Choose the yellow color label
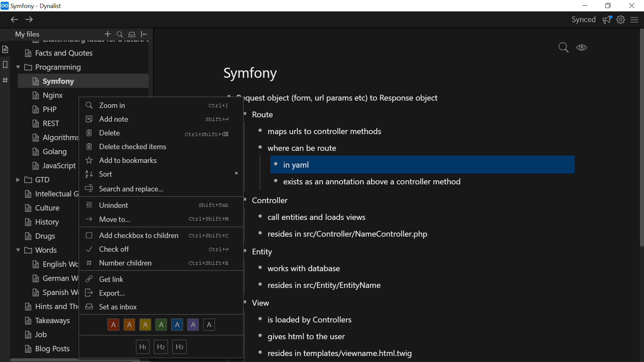644x362 pixels. click(145, 324)
